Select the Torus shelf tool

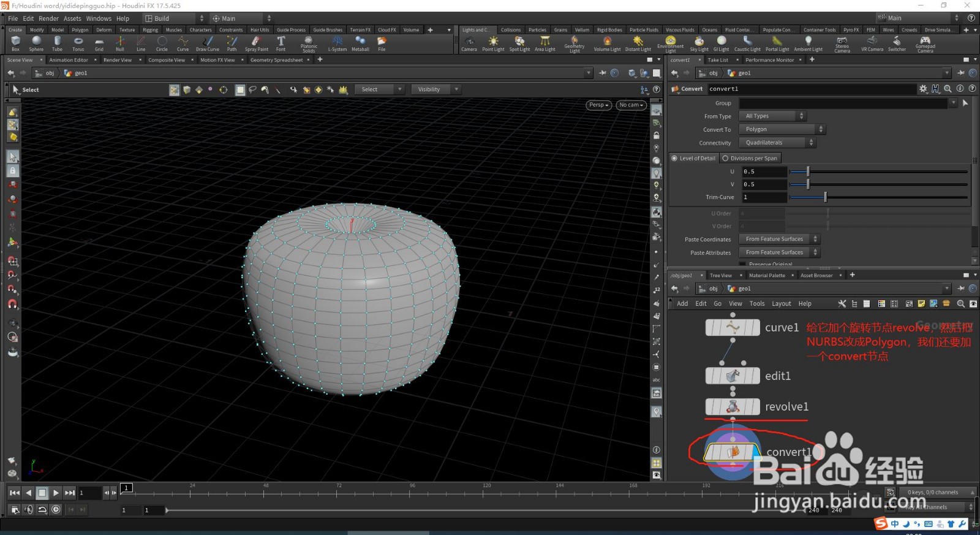pyautogui.click(x=78, y=44)
